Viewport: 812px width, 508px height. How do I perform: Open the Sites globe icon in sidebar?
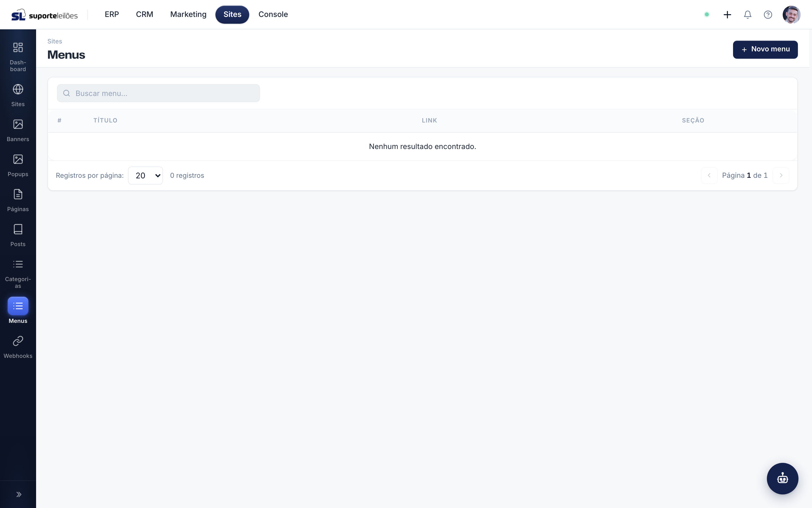tap(18, 89)
